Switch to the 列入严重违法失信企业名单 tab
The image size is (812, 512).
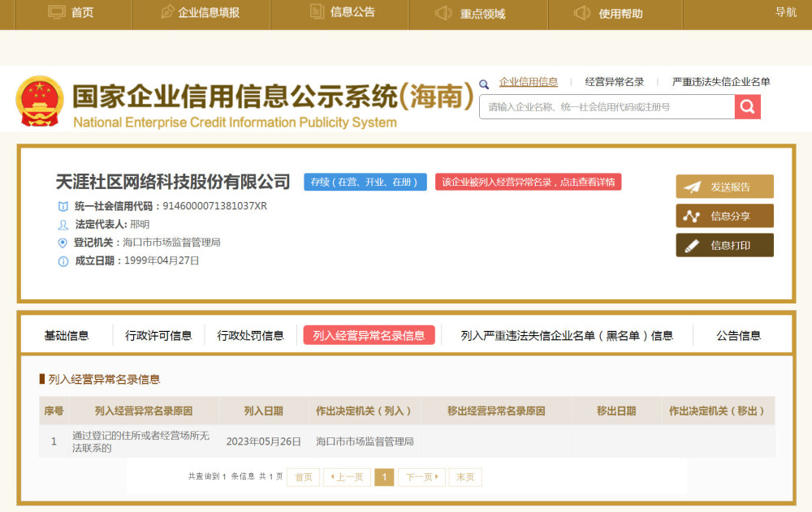[567, 335]
